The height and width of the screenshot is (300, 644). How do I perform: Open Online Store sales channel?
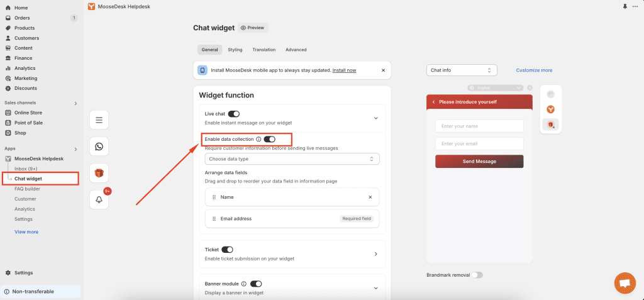click(28, 113)
